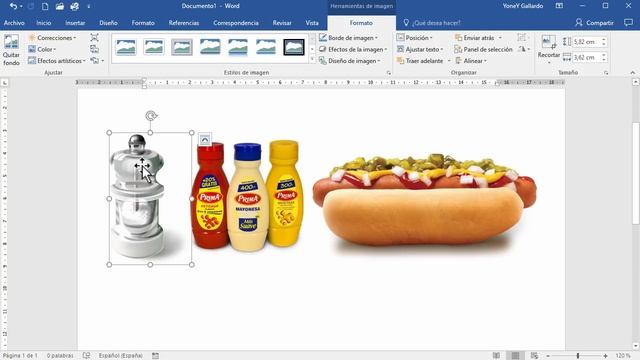This screenshot has width=640, height=360.
Task: Switch to read mode view icon
Action: 496,356
